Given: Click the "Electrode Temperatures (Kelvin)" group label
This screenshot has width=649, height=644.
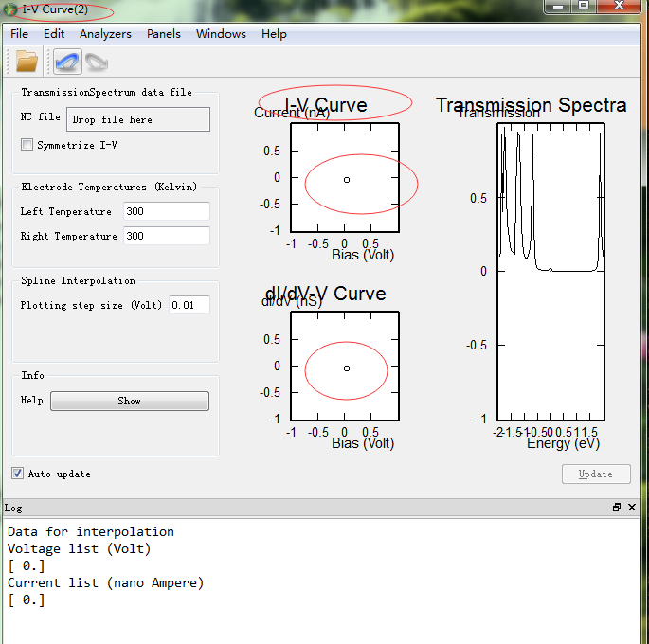Looking at the screenshot, I should point(109,187).
